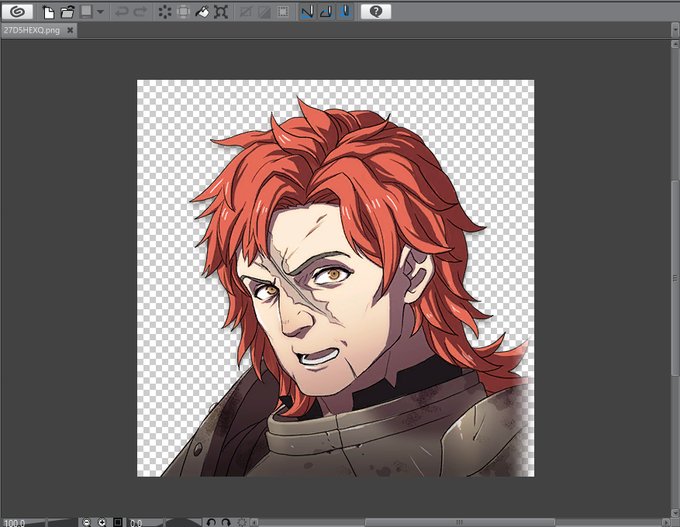The height and width of the screenshot is (527, 680).
Task: Click the zoom percentage field showing 100.0
Action: click(14, 523)
